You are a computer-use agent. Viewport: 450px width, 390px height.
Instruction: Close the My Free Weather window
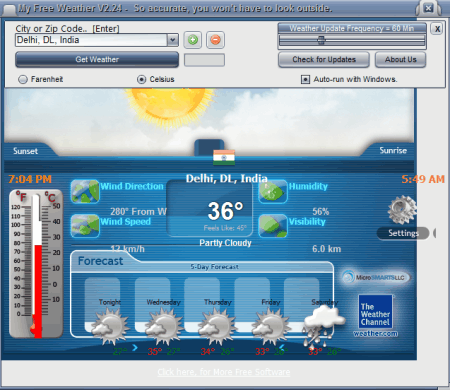tap(428, 8)
